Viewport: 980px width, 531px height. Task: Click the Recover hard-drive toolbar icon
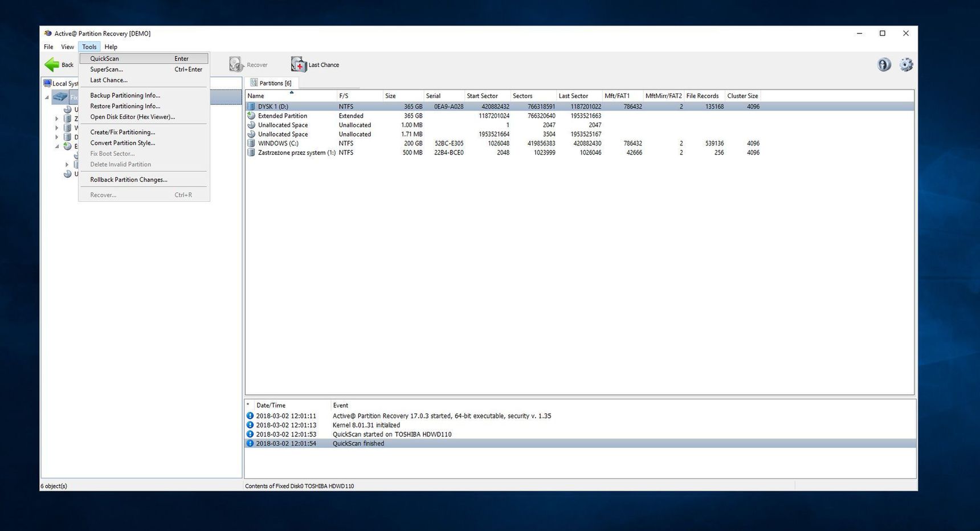point(236,64)
